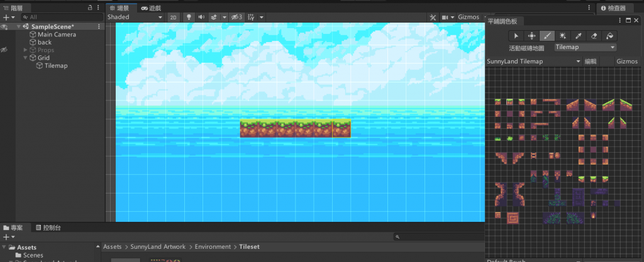Open the Active Tilemap dropdown
644x262 pixels.
point(586,47)
